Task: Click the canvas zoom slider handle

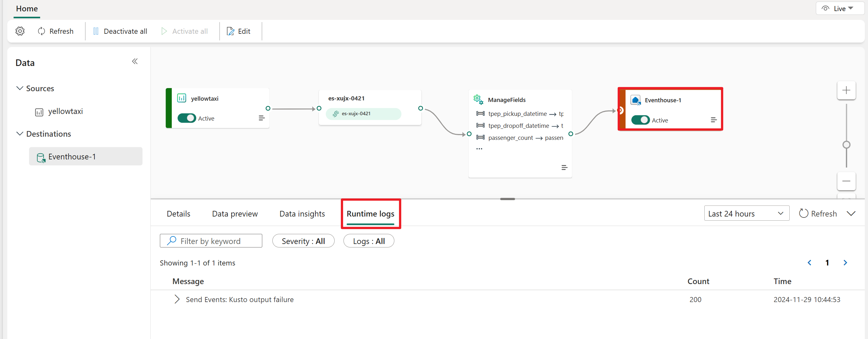Action: [x=846, y=145]
